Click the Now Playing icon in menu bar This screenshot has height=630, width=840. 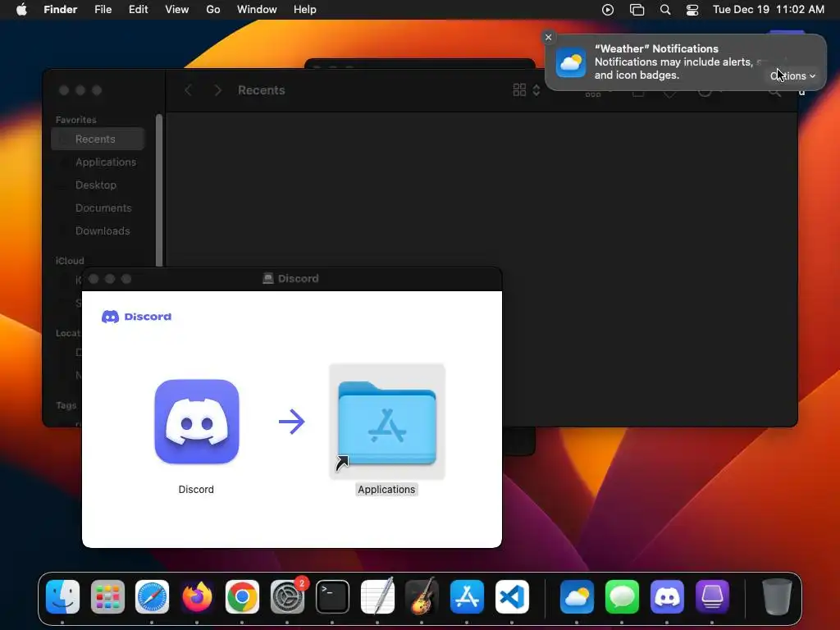click(608, 10)
